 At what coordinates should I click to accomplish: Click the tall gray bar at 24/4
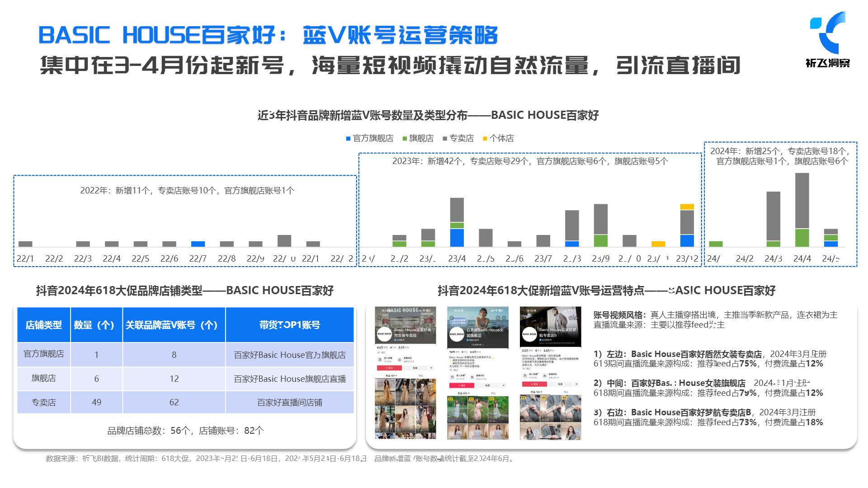(x=802, y=201)
